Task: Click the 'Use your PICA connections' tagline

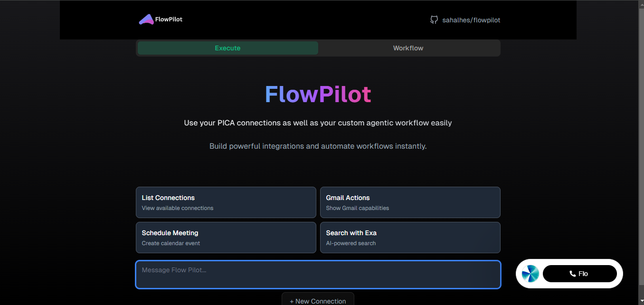Action: click(x=318, y=123)
